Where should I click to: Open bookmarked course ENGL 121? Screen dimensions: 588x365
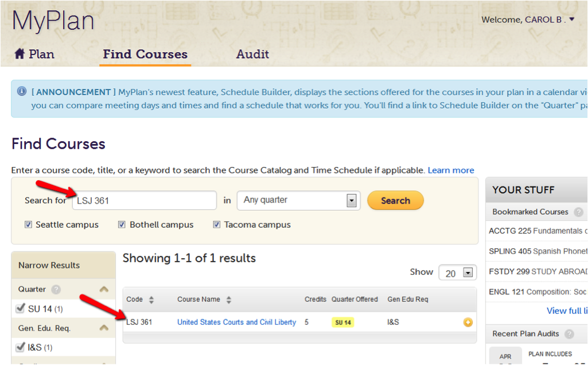click(538, 292)
